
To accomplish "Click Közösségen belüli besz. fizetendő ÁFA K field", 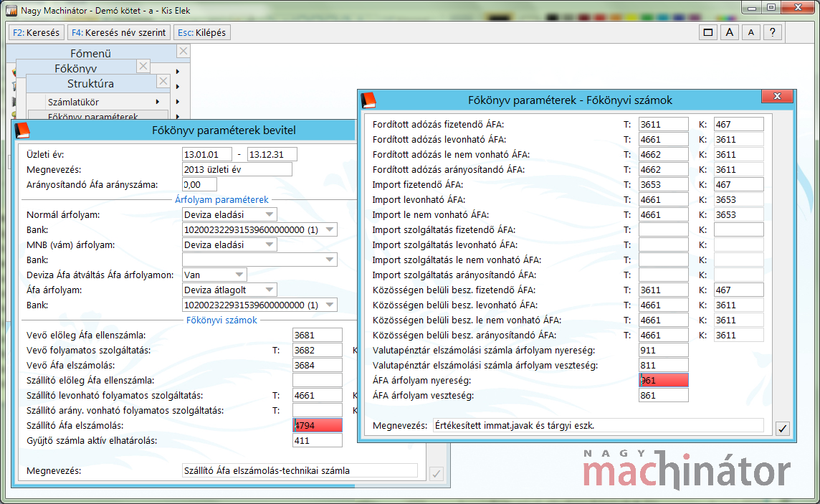I will [x=738, y=290].
